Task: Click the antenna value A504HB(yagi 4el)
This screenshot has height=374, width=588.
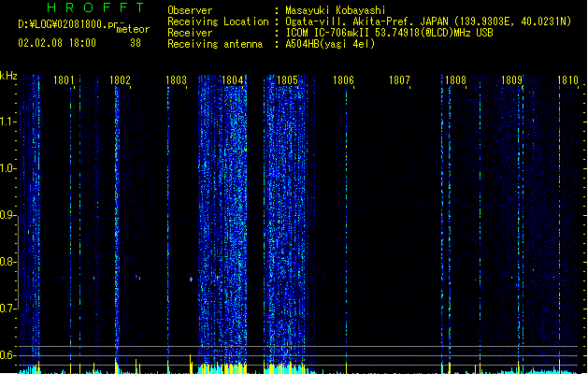Action: point(330,44)
